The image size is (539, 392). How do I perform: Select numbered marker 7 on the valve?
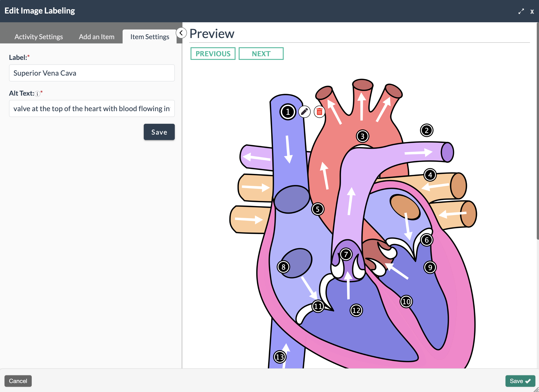(x=346, y=254)
